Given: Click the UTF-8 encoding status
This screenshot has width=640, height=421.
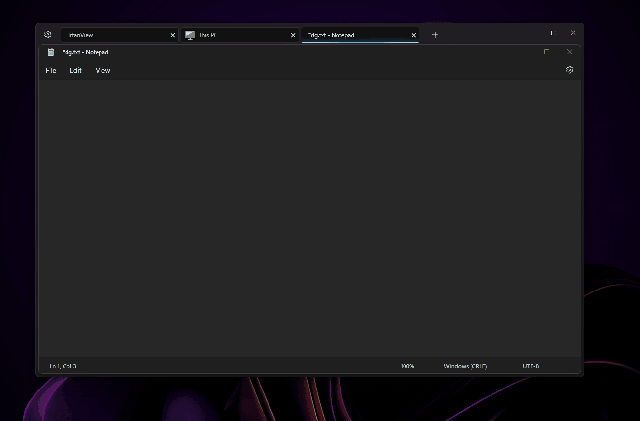Looking at the screenshot, I should click(x=531, y=366).
